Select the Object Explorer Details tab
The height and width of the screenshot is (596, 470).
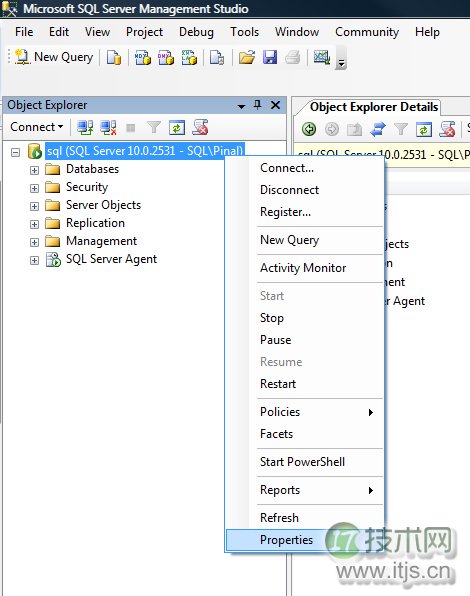(374, 107)
